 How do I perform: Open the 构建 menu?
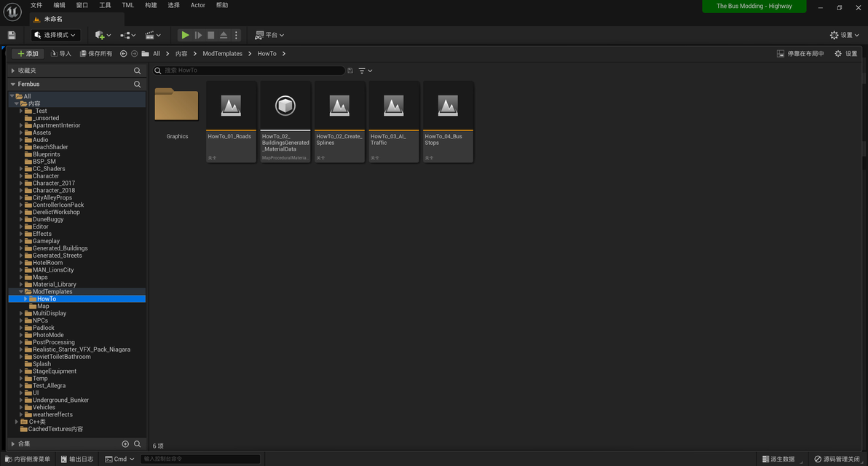[x=151, y=5]
